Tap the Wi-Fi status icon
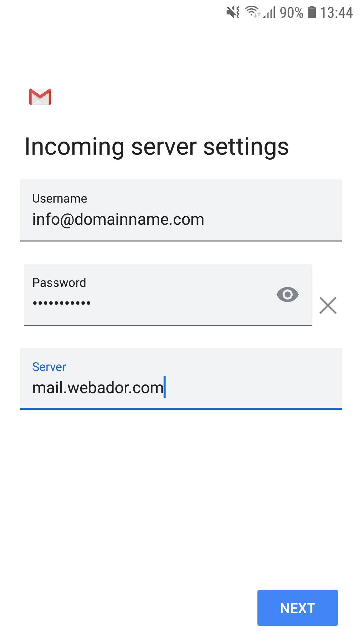The image size is (362, 644). point(253,12)
